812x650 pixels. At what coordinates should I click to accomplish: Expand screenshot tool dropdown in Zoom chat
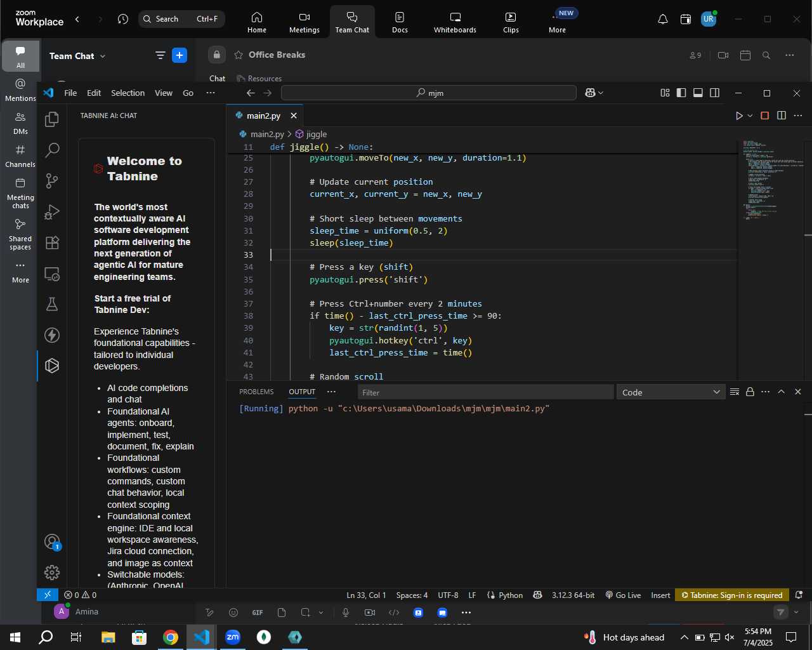pyautogui.click(x=321, y=613)
